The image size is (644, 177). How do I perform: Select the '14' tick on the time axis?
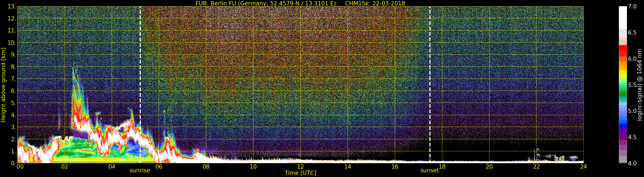coord(347,166)
